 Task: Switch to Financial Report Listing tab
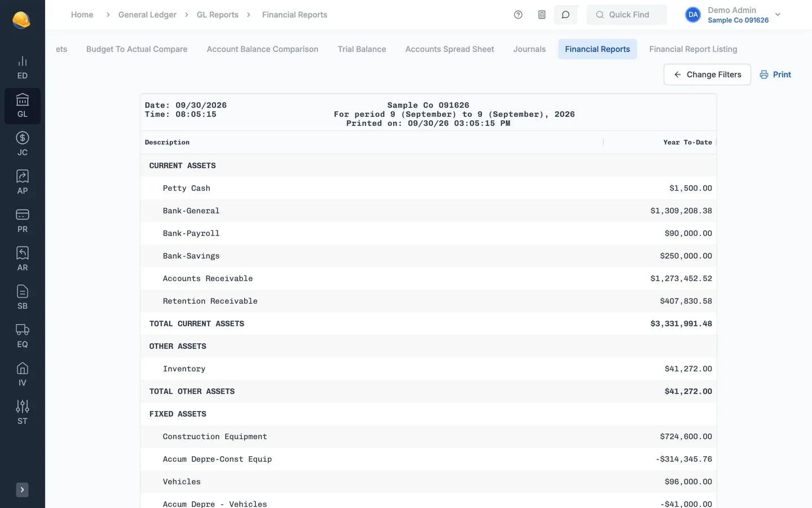[693, 49]
